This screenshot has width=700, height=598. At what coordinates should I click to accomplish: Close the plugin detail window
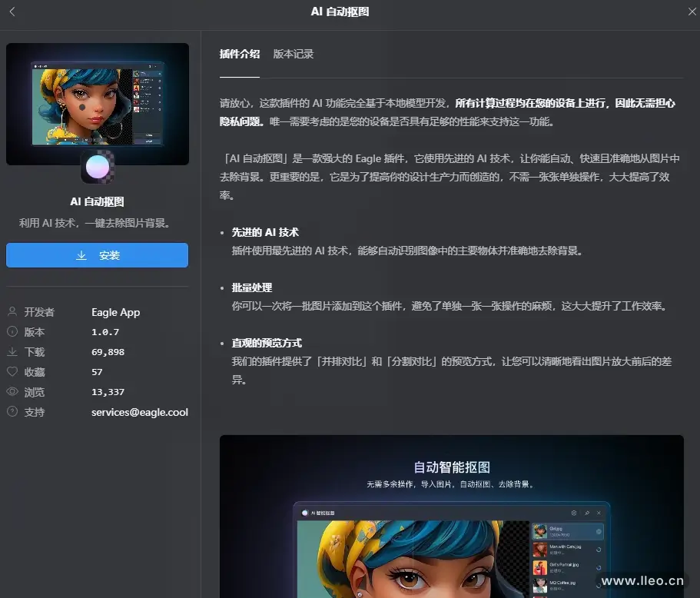[689, 12]
